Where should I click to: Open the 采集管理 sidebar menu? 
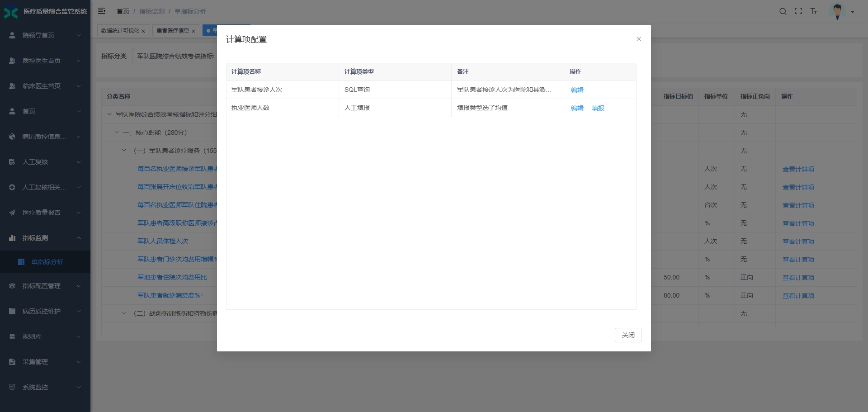click(x=45, y=362)
